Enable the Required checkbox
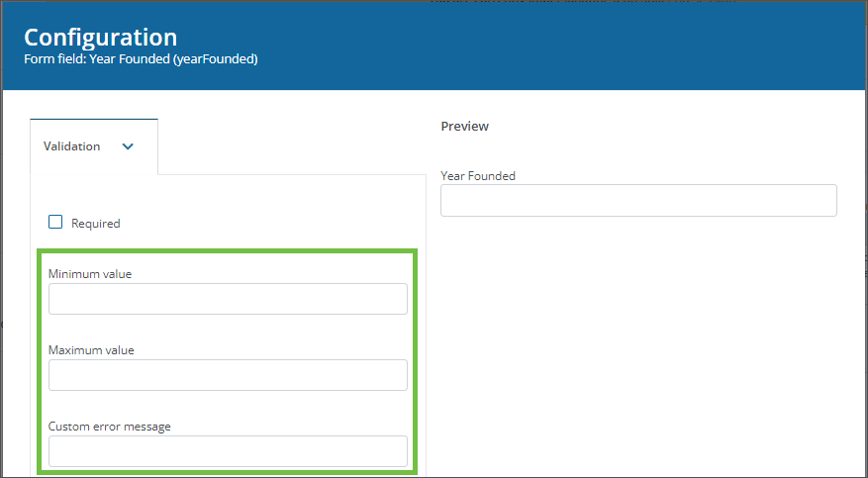 click(55, 223)
